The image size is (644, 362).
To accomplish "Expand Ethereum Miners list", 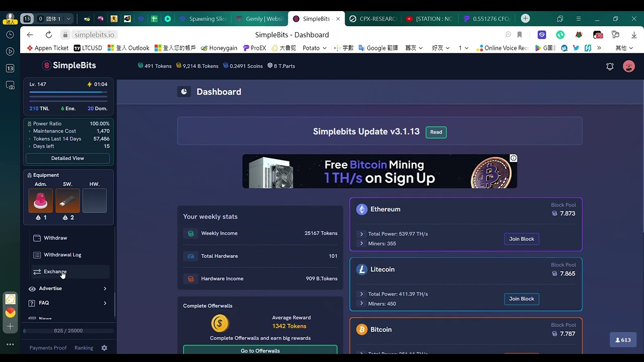I will [361, 243].
